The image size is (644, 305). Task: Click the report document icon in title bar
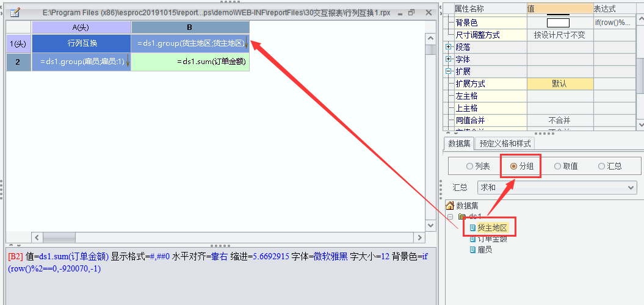pos(15,12)
